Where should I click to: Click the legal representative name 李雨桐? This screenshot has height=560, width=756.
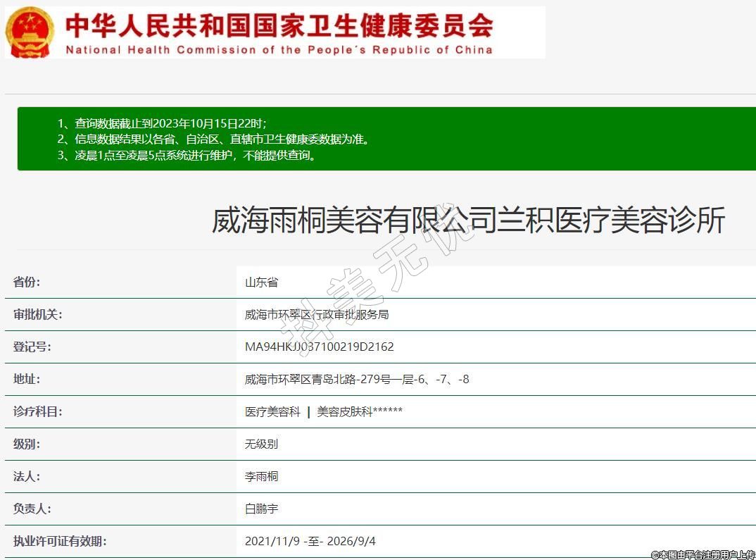[x=261, y=477]
